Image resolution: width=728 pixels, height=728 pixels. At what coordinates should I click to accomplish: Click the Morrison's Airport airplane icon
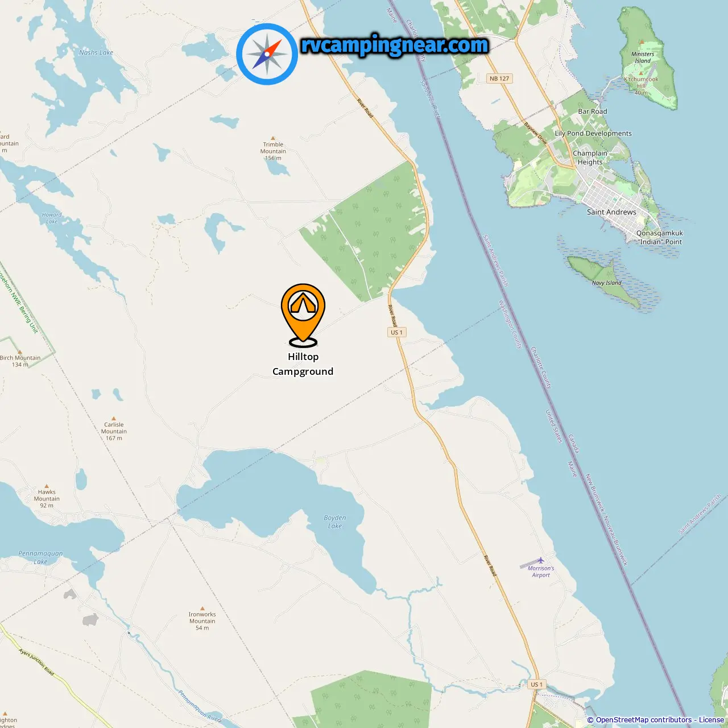[x=540, y=560]
